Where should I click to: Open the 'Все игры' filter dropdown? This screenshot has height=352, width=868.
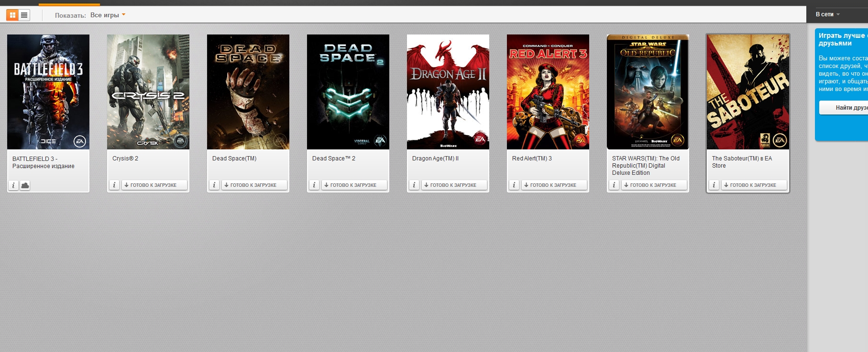coord(108,15)
